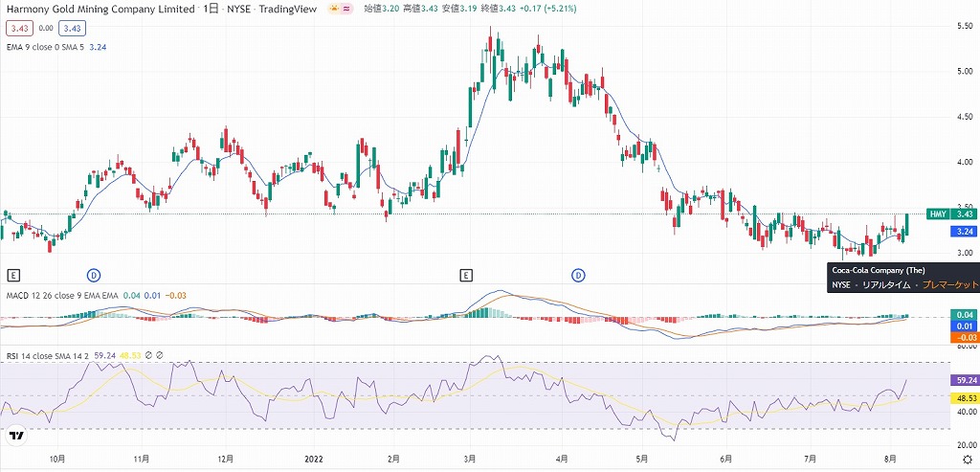The height and width of the screenshot is (472, 980).
Task: Click the blue 3.43 buy price box
Action: point(72,28)
